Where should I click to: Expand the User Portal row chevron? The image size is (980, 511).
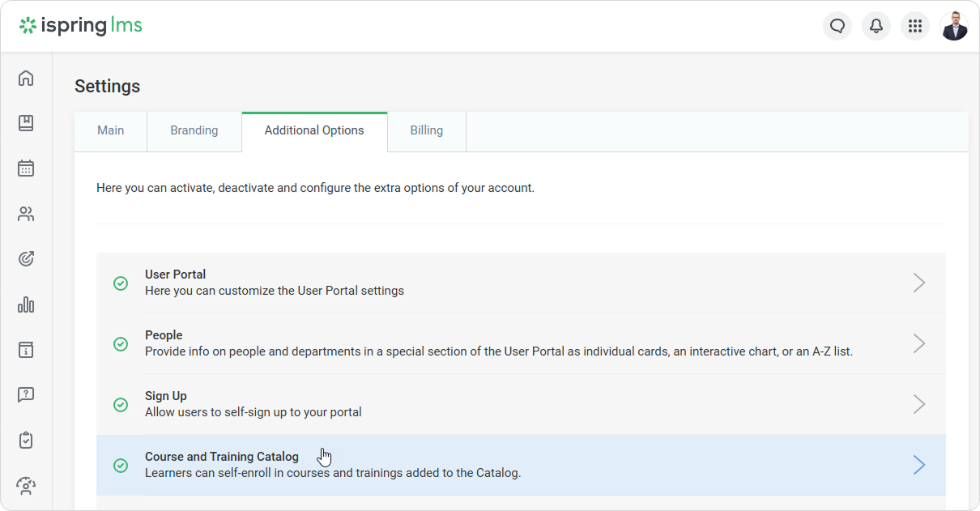point(919,283)
